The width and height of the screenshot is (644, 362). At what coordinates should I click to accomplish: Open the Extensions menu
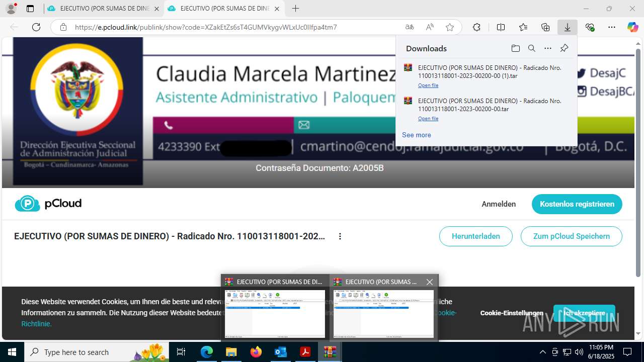tap(476, 27)
